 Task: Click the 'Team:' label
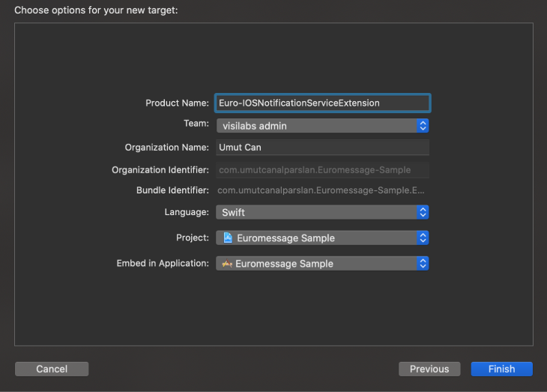196,124
